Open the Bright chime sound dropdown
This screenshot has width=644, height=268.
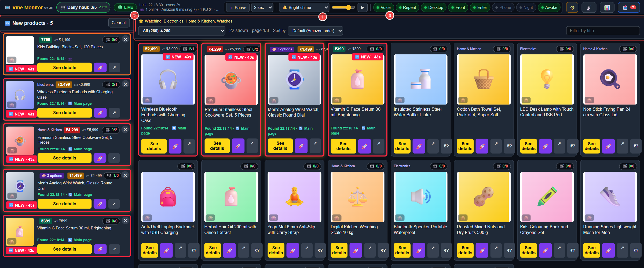click(304, 8)
